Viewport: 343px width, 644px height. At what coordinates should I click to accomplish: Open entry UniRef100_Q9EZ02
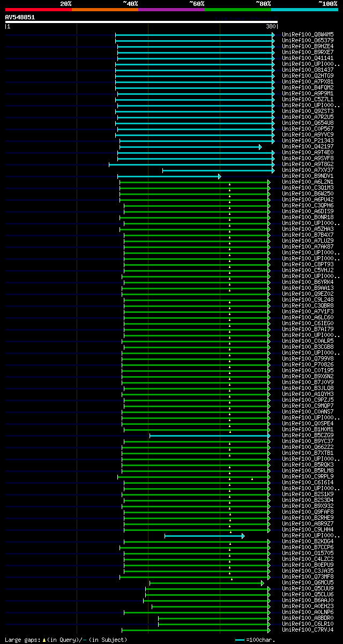point(308,294)
